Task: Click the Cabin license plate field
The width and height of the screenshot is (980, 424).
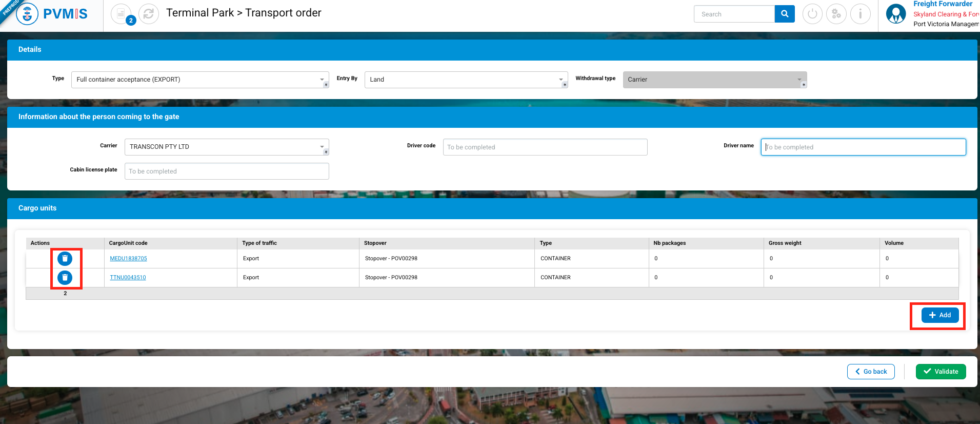Action: coord(226,171)
